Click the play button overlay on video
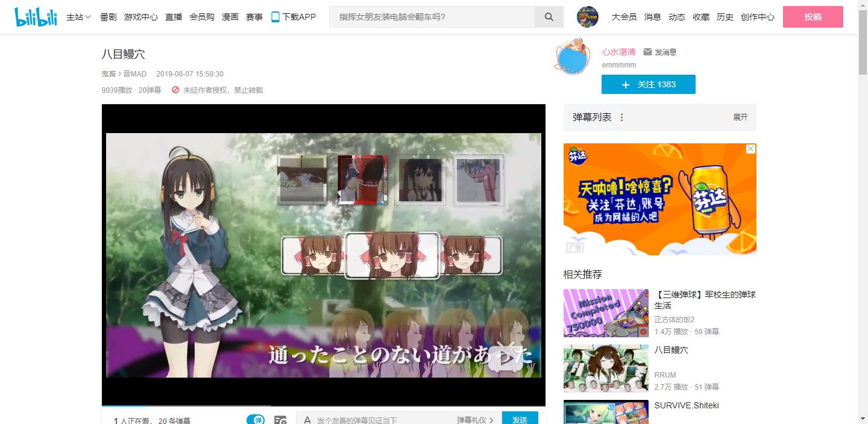 point(505,358)
